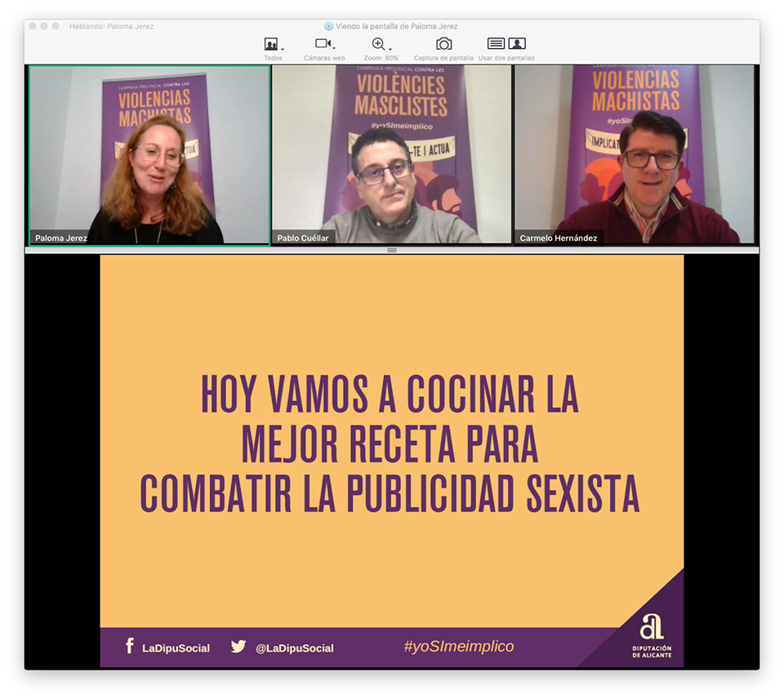Click the divider handle below video strip
The height and width of the screenshot is (699, 784).
point(392,250)
